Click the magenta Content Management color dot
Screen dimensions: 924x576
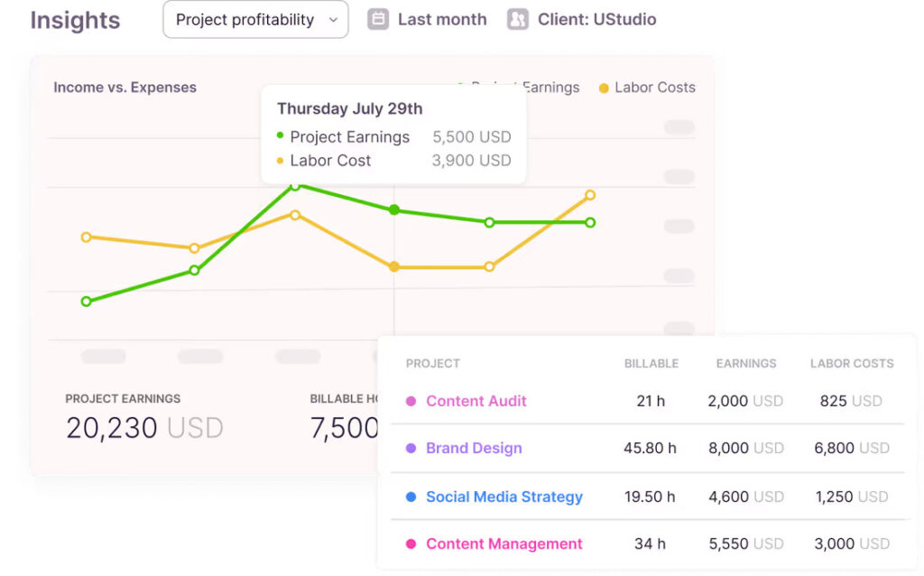(411, 543)
